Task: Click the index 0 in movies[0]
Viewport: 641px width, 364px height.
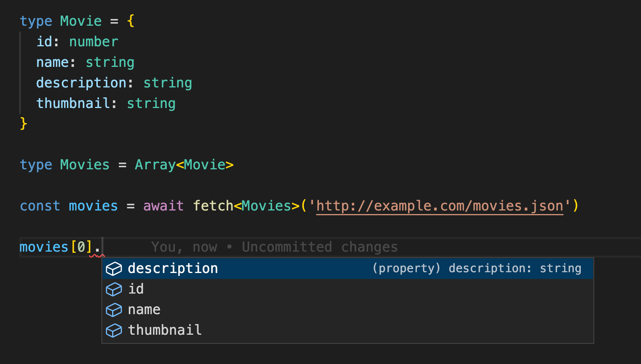Action: tap(81, 247)
